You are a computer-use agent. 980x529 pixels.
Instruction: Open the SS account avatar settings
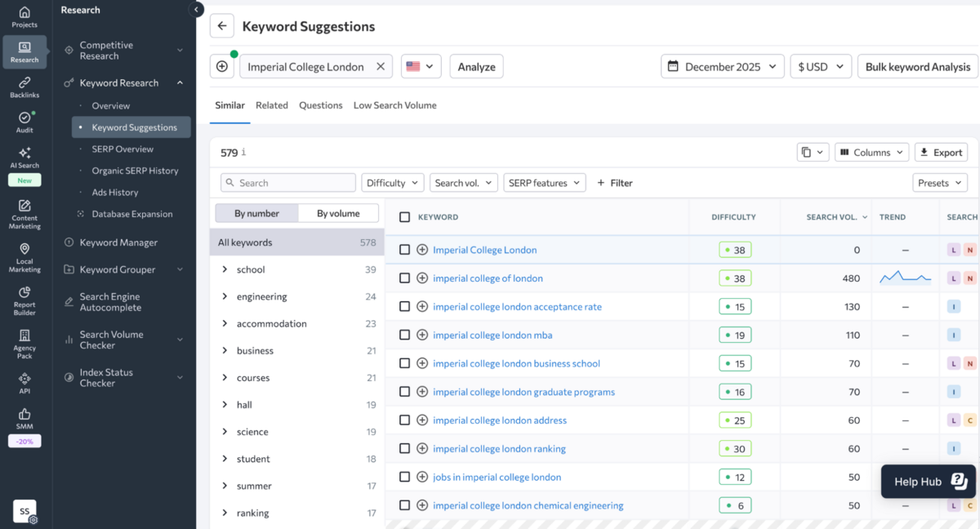24,512
